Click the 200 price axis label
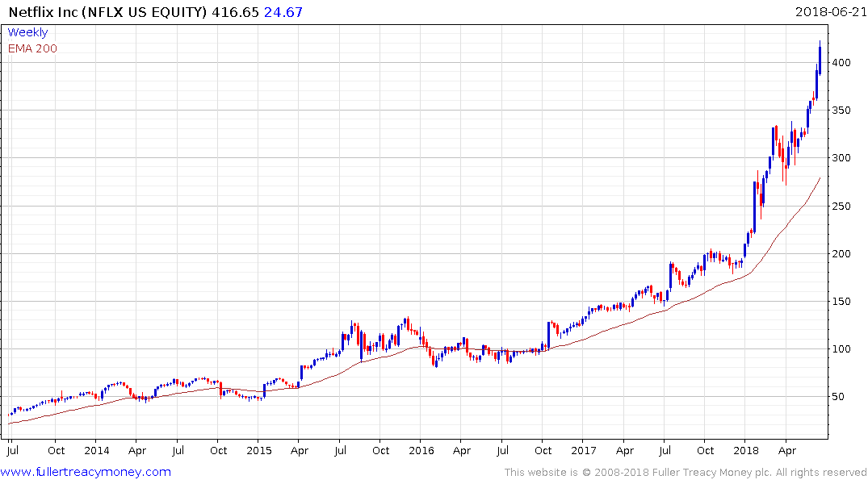This screenshot has height=484, width=868. 841,254
